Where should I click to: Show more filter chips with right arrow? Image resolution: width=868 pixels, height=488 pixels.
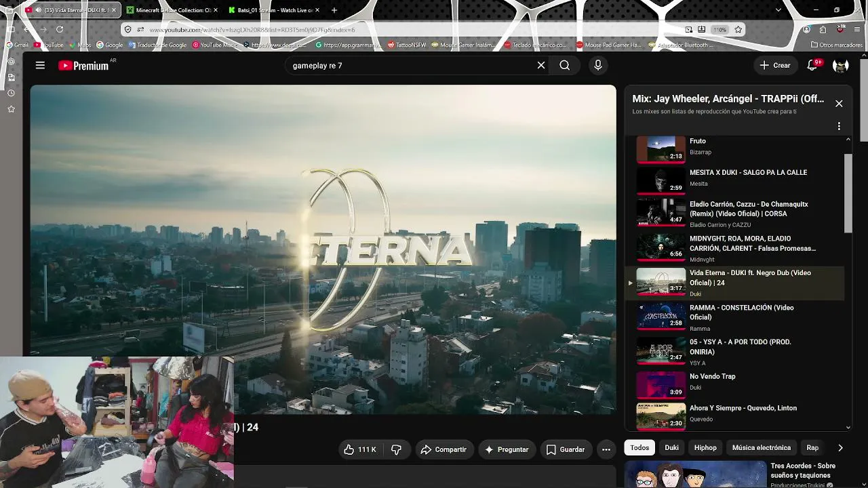(840, 447)
